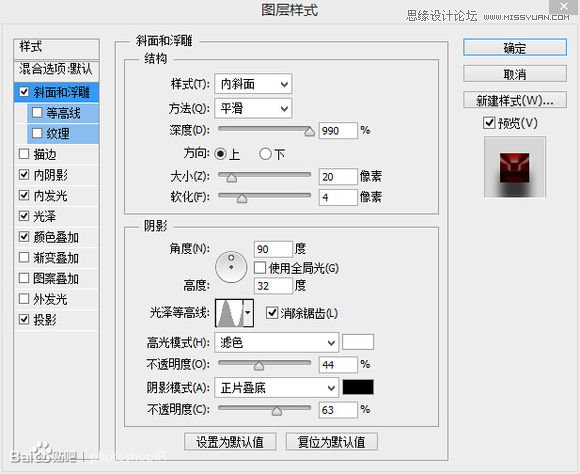The height and width of the screenshot is (474, 580).
Task: Uncheck the 投影 checkbox
Action: (x=24, y=319)
